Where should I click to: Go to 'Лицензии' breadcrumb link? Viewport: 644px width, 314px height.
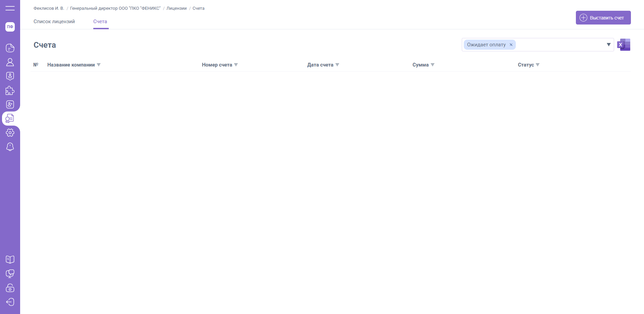(x=177, y=8)
